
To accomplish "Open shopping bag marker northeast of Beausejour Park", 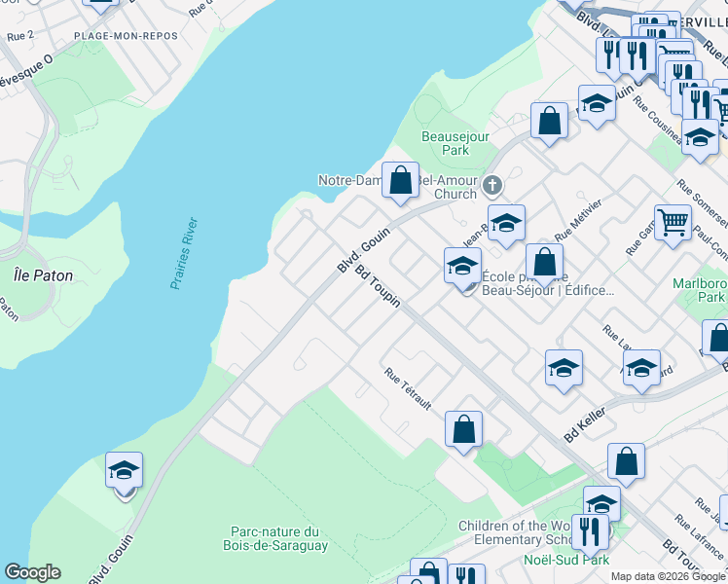I will pyautogui.click(x=549, y=124).
